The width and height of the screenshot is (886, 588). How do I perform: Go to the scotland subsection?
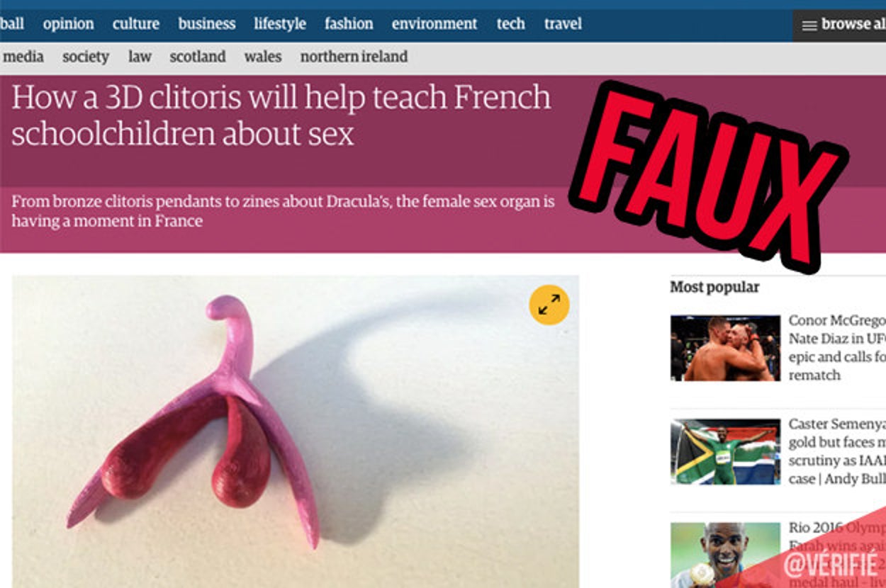[x=198, y=57]
